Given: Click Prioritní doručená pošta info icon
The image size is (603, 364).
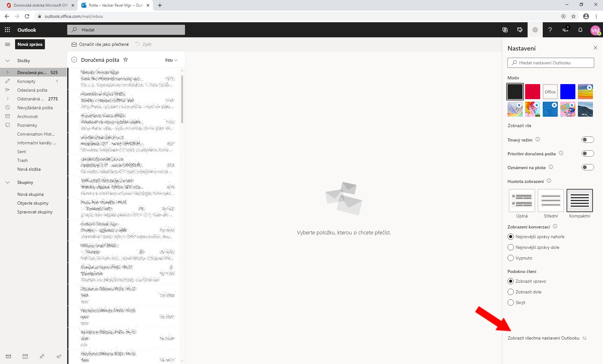Looking at the screenshot, I should [561, 153].
